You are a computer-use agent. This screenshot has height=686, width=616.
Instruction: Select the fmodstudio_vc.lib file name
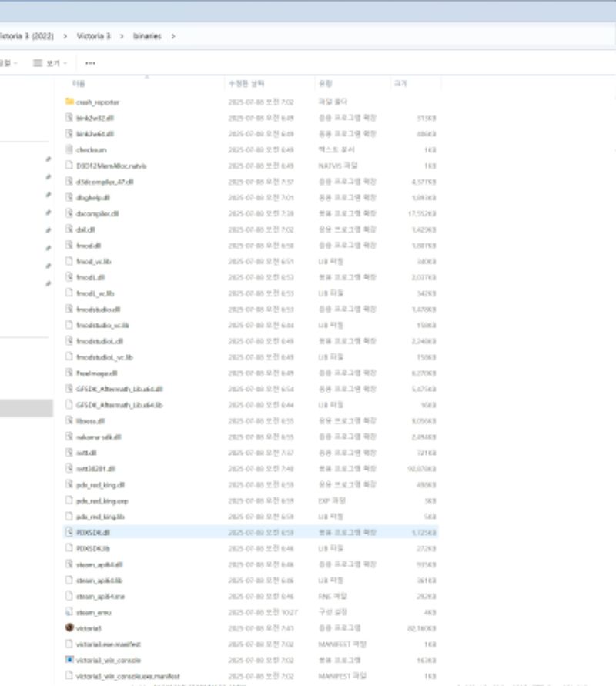point(103,326)
